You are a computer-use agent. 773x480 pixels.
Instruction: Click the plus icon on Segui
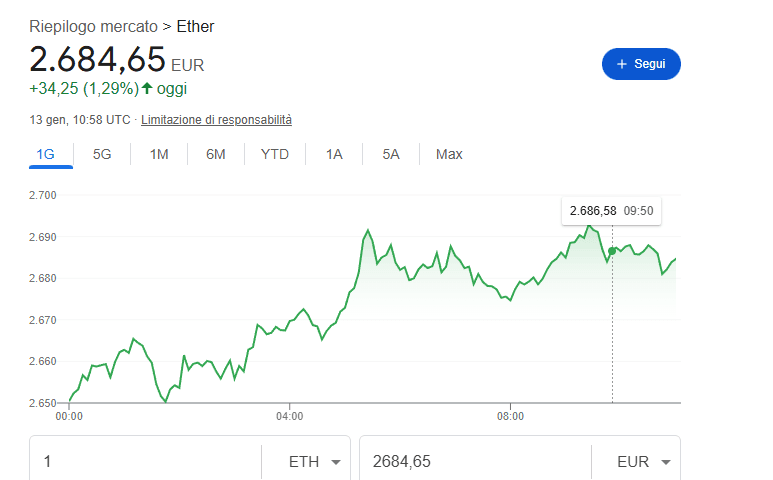click(622, 64)
